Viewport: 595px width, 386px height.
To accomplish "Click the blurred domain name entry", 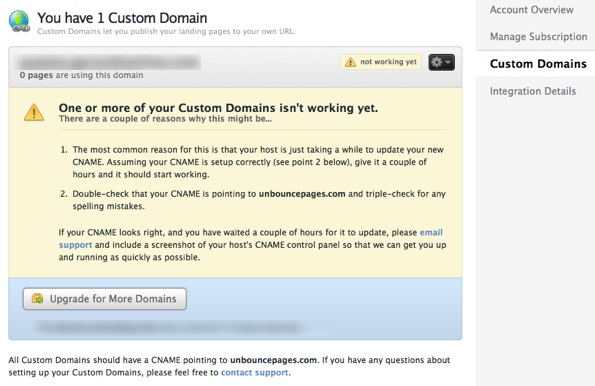I will pyautogui.click(x=108, y=62).
